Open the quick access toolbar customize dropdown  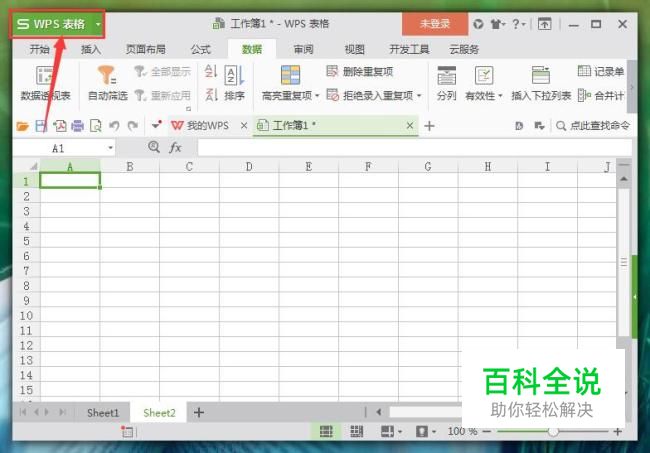click(x=156, y=125)
